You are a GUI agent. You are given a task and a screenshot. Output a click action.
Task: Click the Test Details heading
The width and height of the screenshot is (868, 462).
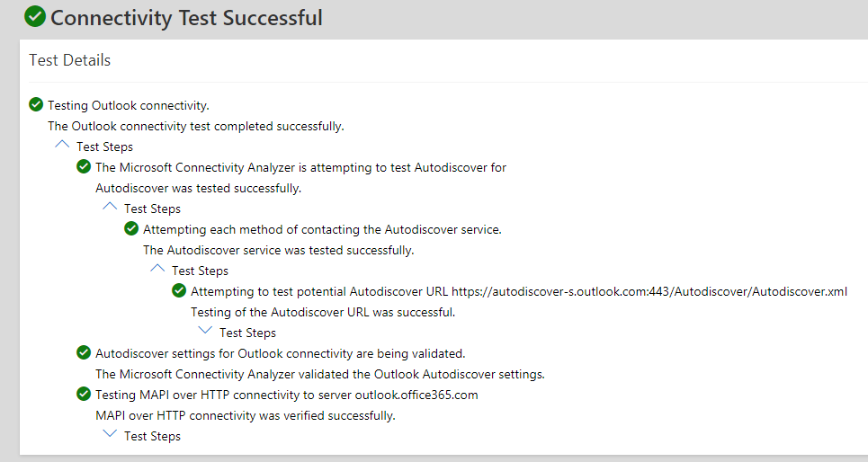coord(70,59)
